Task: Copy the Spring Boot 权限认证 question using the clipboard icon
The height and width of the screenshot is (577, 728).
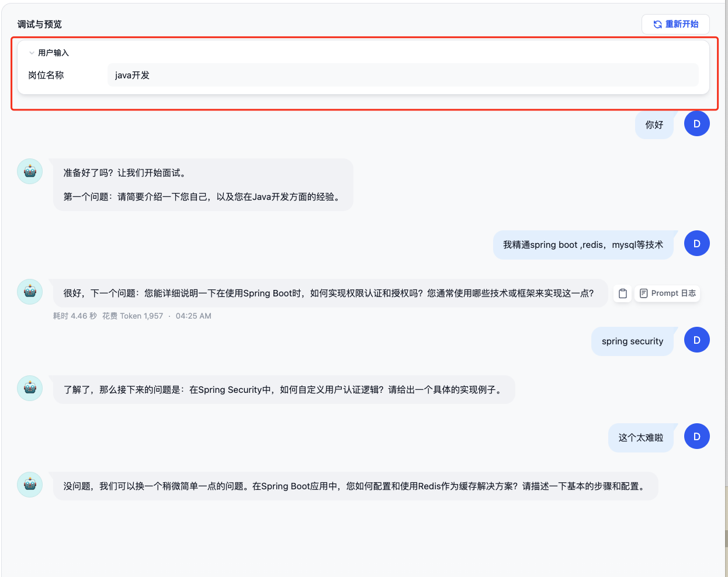Action: pos(623,293)
